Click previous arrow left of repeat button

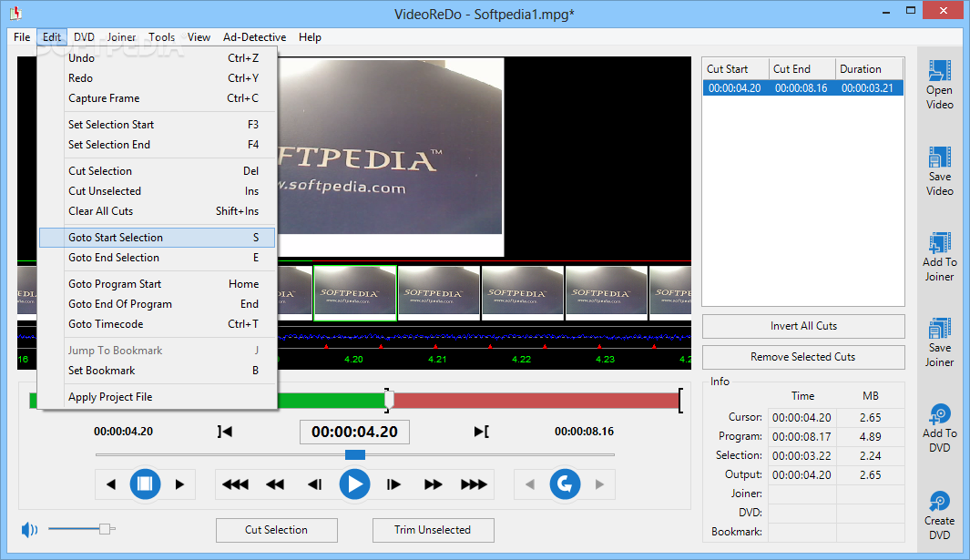(530, 484)
